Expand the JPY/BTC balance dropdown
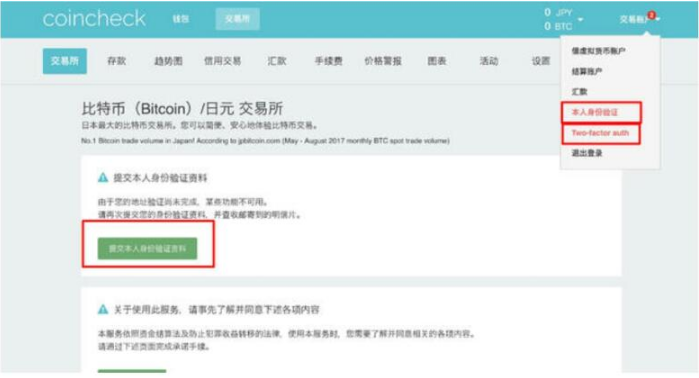 (580, 20)
